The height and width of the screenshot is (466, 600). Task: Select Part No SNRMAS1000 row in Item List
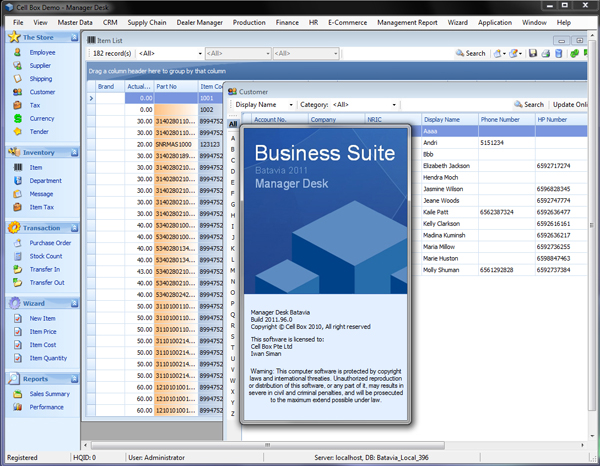tap(176, 144)
